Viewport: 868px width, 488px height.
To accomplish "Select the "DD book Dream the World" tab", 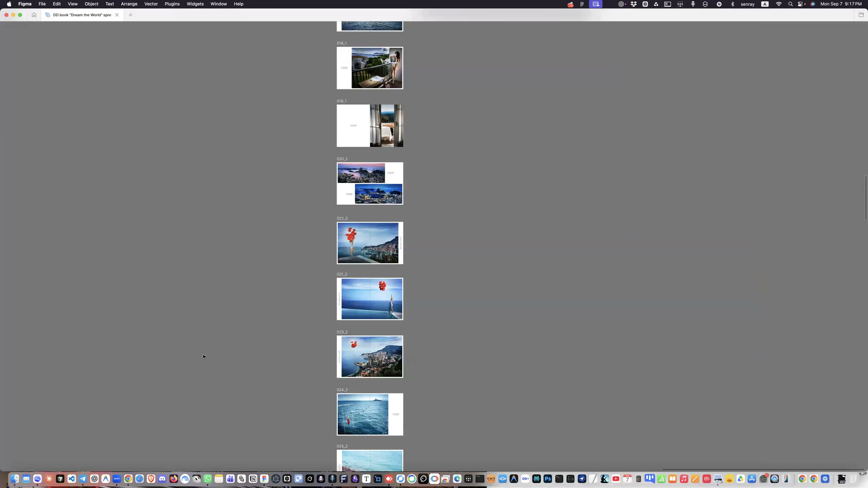I will [82, 15].
